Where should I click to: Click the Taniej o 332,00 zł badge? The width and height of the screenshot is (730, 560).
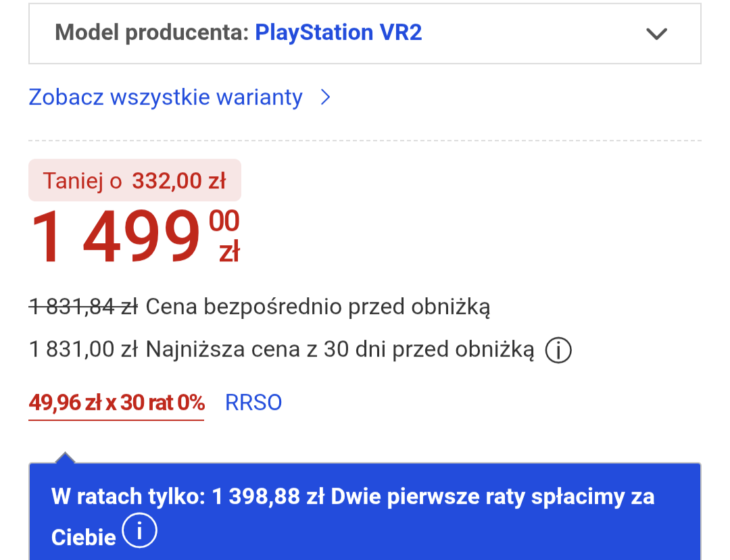135,180
